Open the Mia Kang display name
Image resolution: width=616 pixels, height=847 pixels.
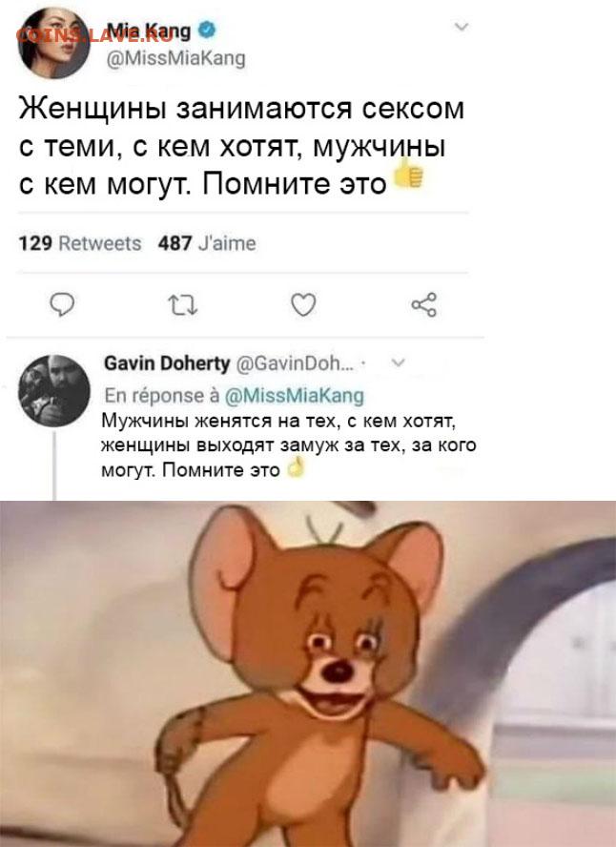tap(149, 31)
